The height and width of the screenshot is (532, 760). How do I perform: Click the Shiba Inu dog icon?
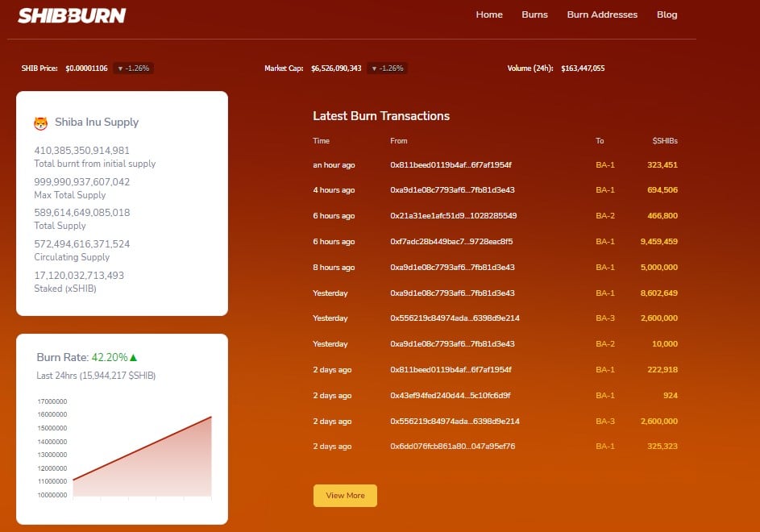coord(41,123)
